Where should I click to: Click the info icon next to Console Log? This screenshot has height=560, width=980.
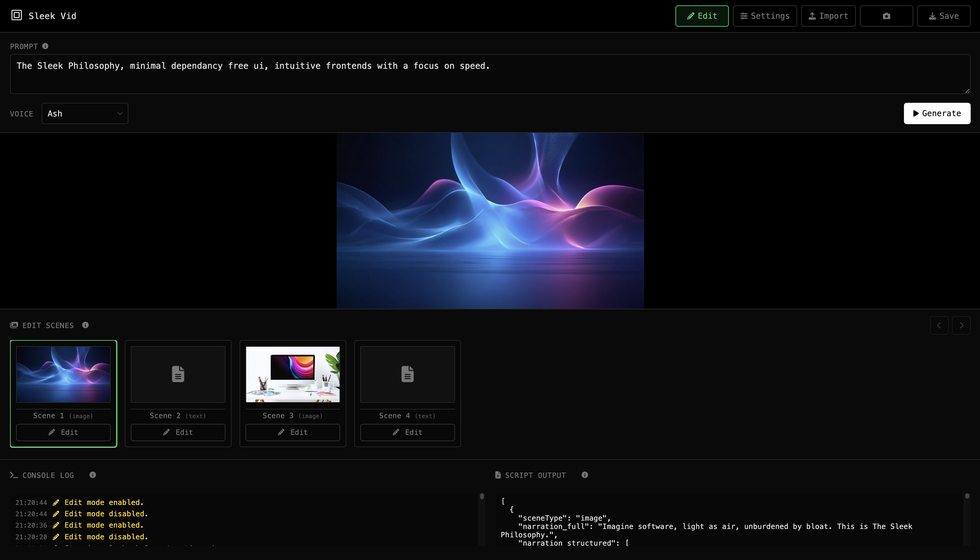[x=92, y=475]
